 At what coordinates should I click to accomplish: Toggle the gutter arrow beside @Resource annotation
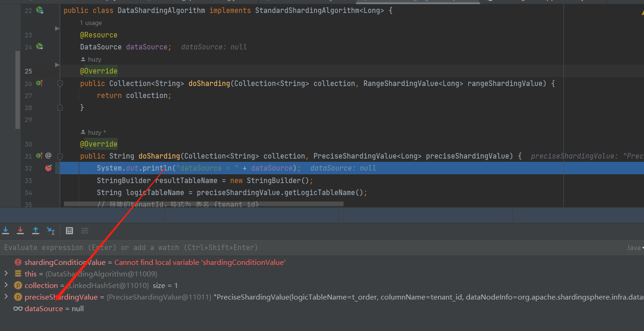pos(57,28)
